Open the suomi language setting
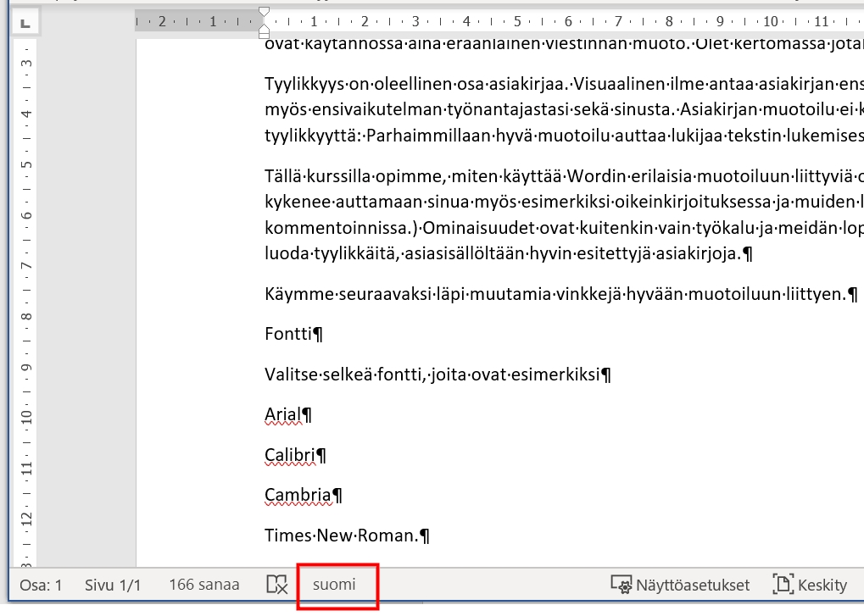864x616 pixels. click(x=334, y=585)
